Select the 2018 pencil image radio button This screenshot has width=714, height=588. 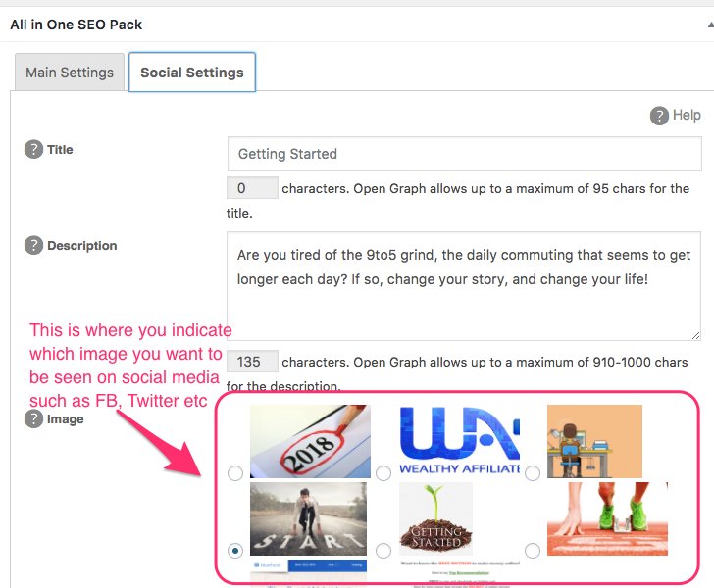click(235, 473)
